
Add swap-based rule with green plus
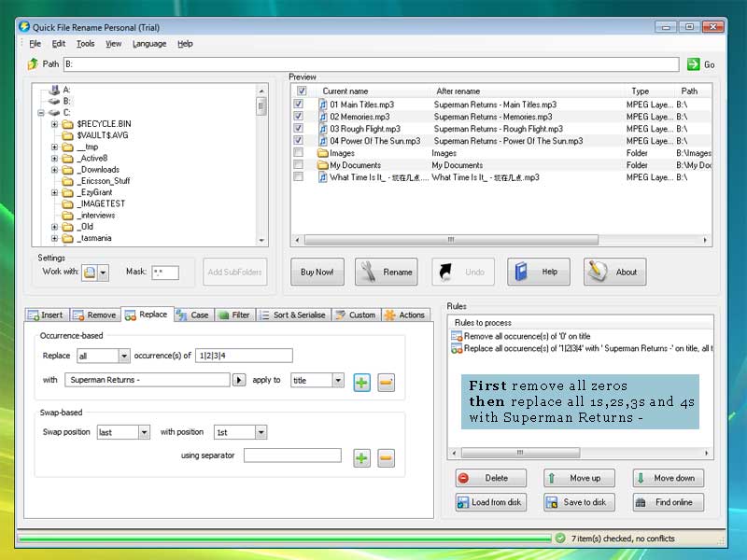(361, 457)
